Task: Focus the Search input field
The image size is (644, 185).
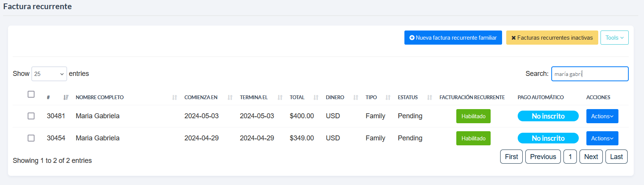Action: coord(589,74)
